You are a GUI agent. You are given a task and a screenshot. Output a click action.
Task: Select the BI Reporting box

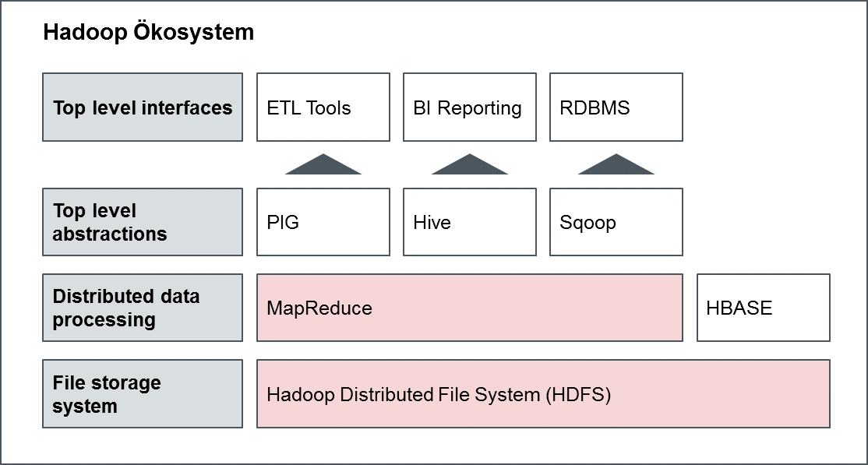(470, 107)
